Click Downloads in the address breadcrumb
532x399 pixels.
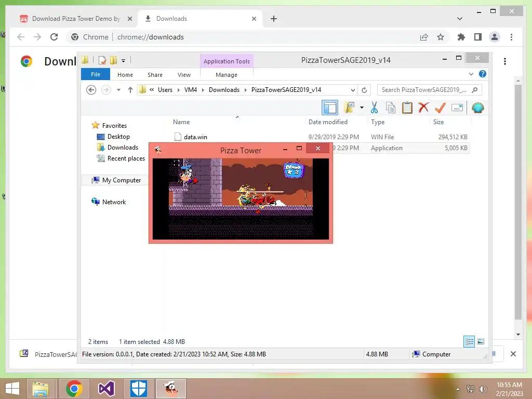coord(224,90)
